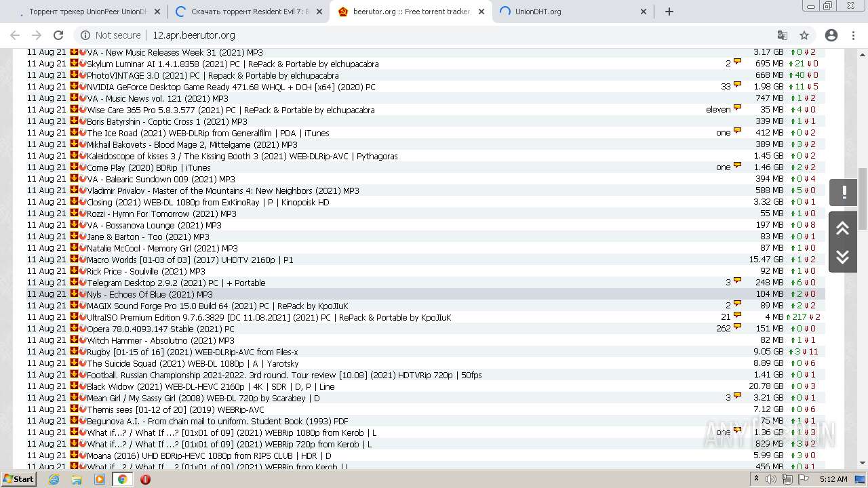868x488 pixels.
Task: Open Chrome three-dot menu
Action: click(854, 35)
